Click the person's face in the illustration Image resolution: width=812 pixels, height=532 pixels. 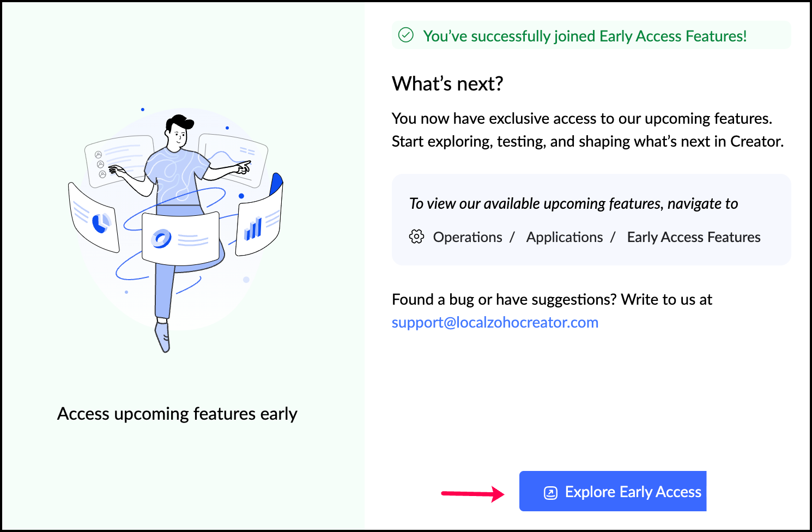[x=178, y=132]
